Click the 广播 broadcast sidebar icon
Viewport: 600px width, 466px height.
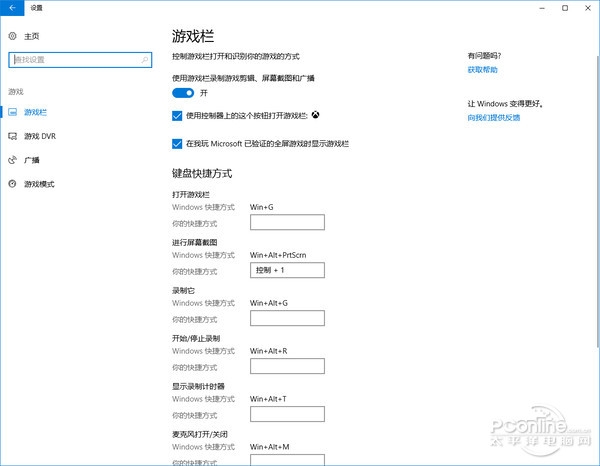click(13, 160)
